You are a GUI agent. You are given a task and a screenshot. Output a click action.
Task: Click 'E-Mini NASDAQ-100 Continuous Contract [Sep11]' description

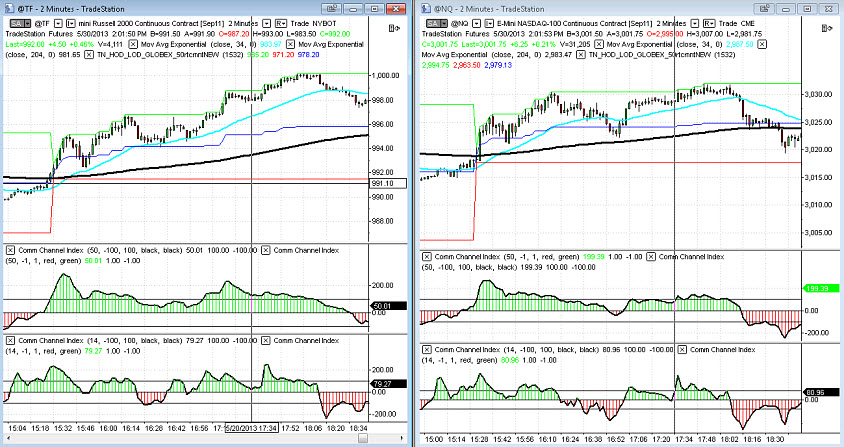point(574,24)
